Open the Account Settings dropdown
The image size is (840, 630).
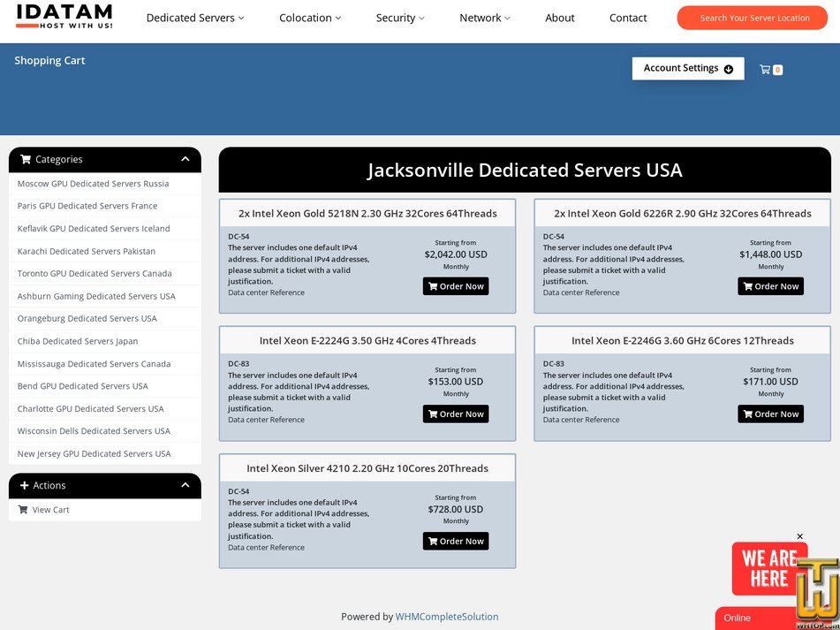[687, 68]
